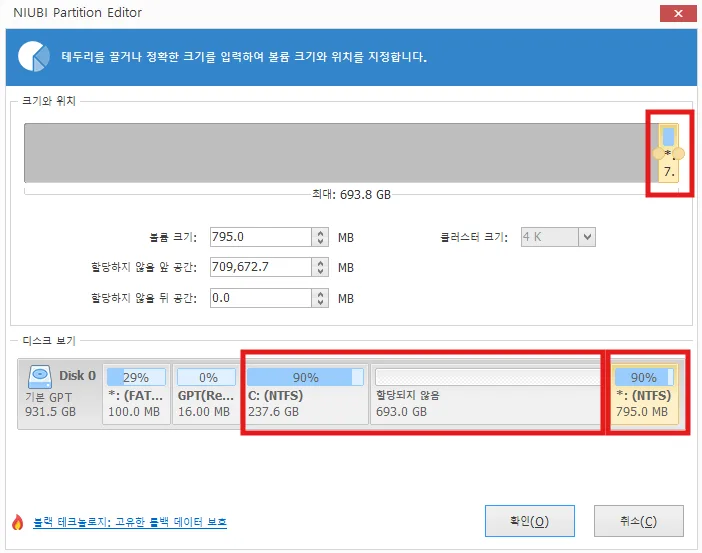
Task: Click the banner instruction text about 볼륨 크기와 위치
Action: coord(244,57)
